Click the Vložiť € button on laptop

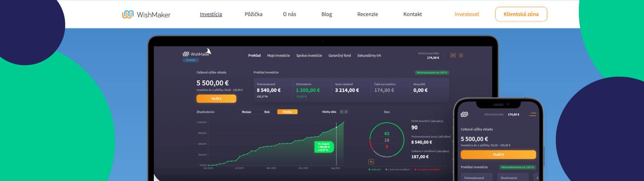point(216,99)
